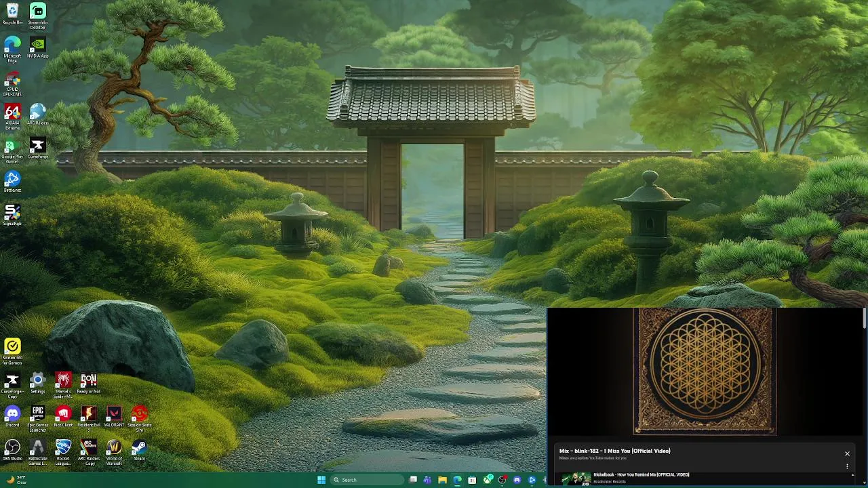Open the Resident Evil 5 icon
This screenshot has height=488, width=868.
[x=89, y=418]
